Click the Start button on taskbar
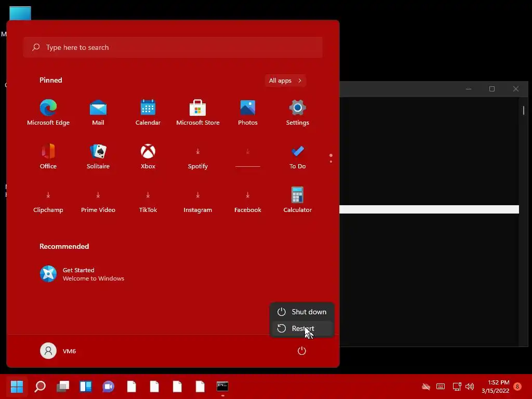532x399 pixels. click(x=17, y=386)
